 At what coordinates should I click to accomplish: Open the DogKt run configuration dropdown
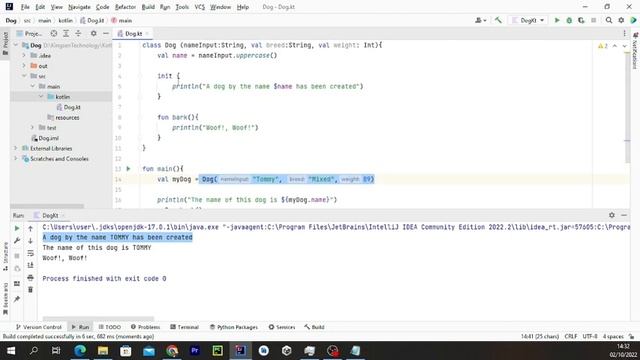[528, 20]
